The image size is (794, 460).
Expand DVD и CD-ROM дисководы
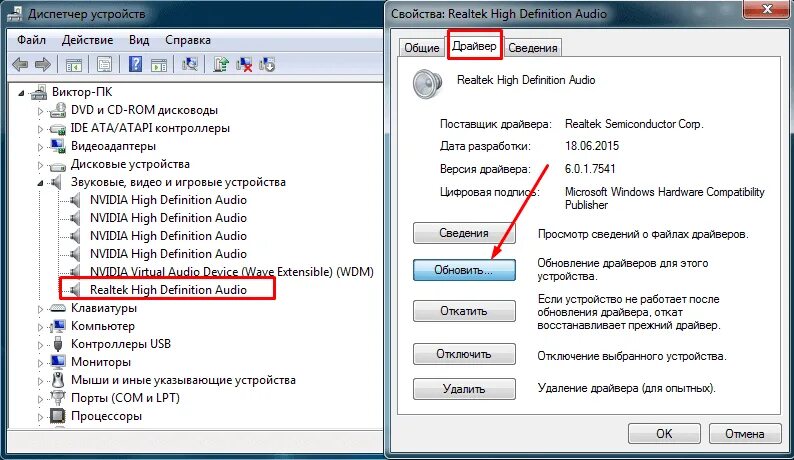(x=41, y=111)
